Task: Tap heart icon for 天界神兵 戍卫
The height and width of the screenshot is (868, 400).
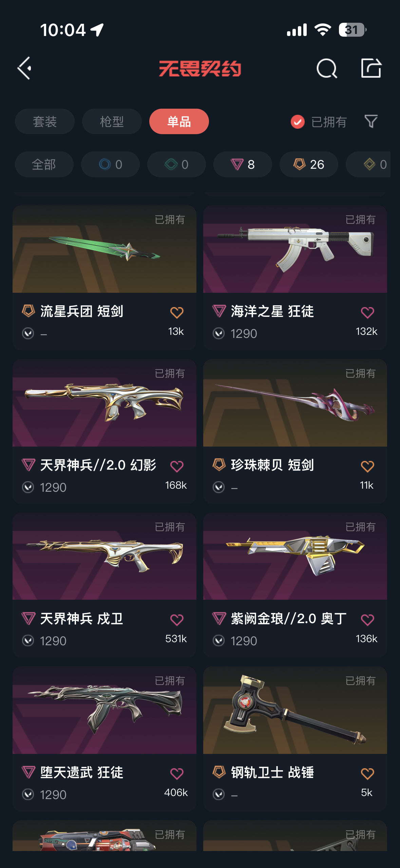Action: click(x=177, y=620)
